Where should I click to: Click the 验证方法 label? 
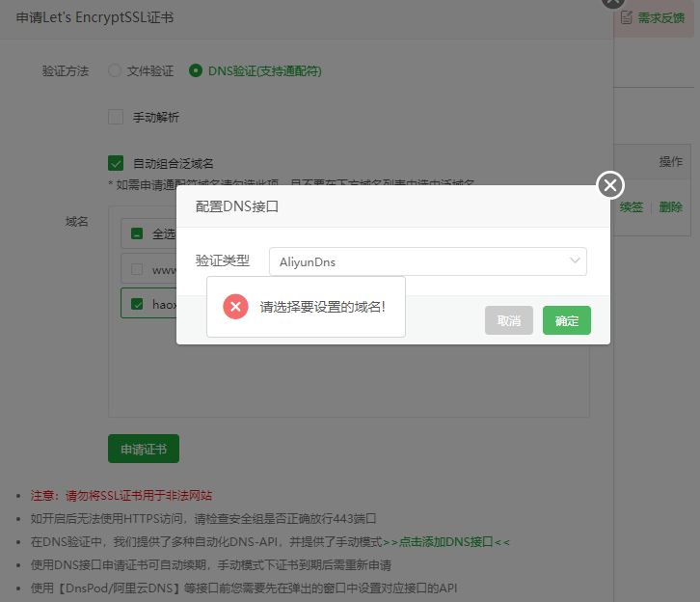click(66, 71)
